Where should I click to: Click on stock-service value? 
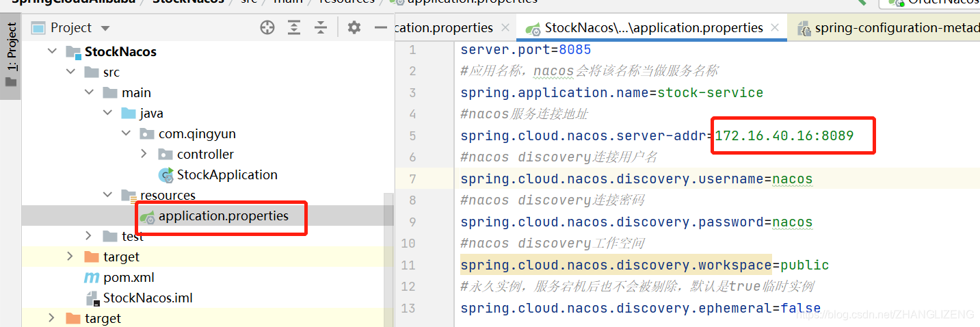pos(710,93)
